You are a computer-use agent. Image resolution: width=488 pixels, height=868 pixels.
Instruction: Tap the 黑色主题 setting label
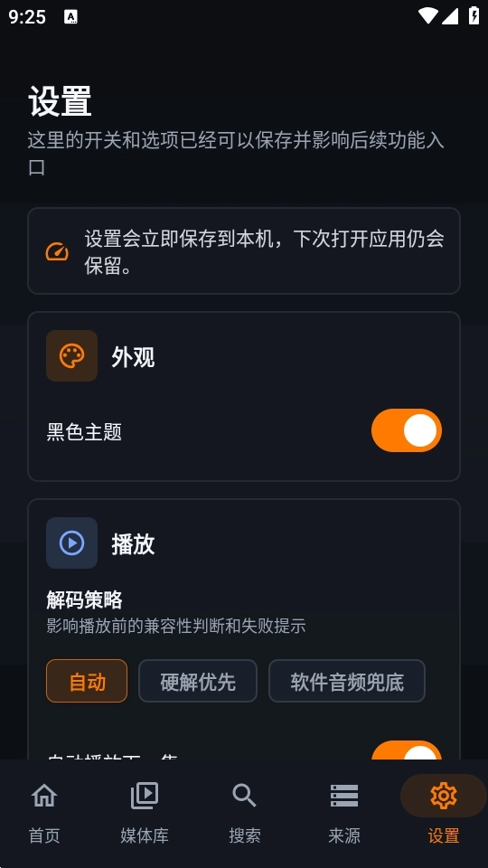84,432
